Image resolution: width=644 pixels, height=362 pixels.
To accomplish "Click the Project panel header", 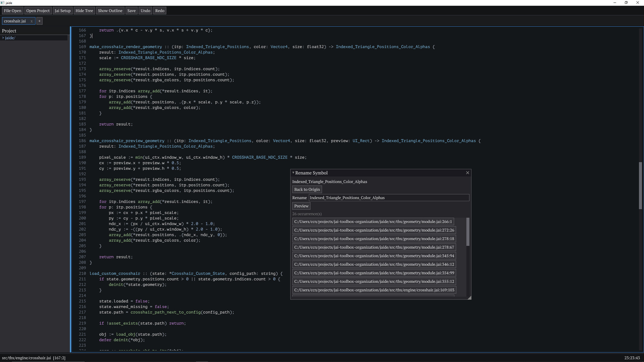I will pos(9,31).
